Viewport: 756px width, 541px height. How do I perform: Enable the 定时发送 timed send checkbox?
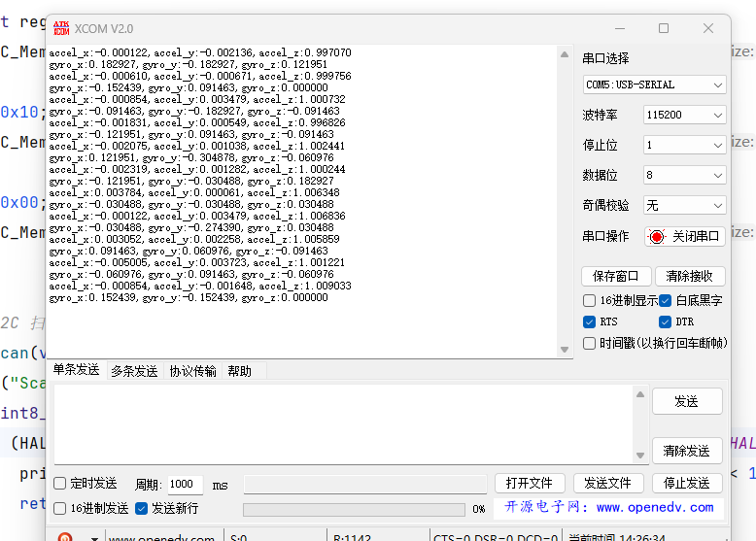(60, 483)
